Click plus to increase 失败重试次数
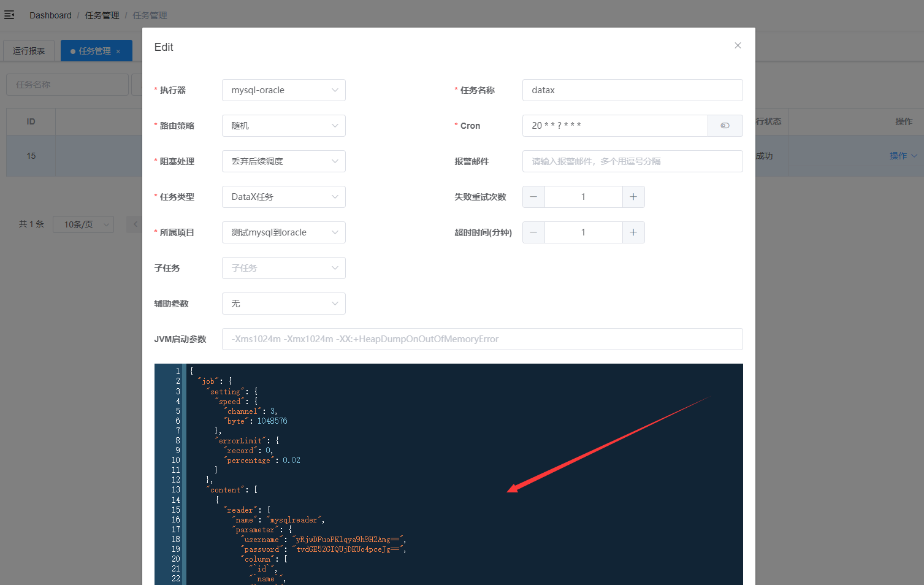This screenshot has width=924, height=585. point(633,196)
